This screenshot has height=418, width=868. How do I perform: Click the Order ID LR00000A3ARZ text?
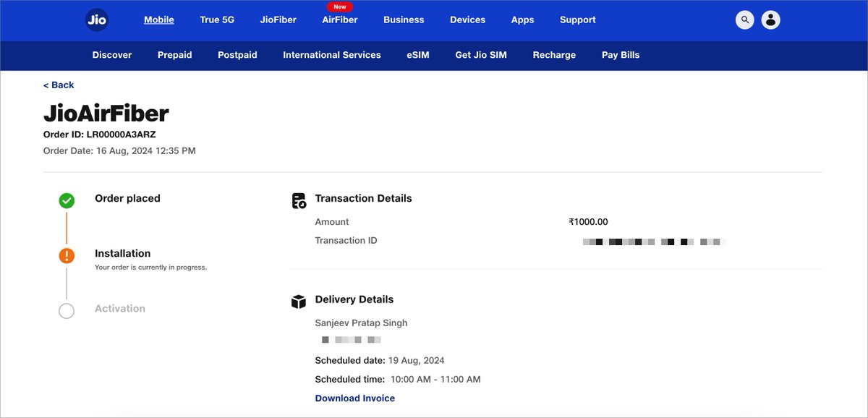coord(100,135)
